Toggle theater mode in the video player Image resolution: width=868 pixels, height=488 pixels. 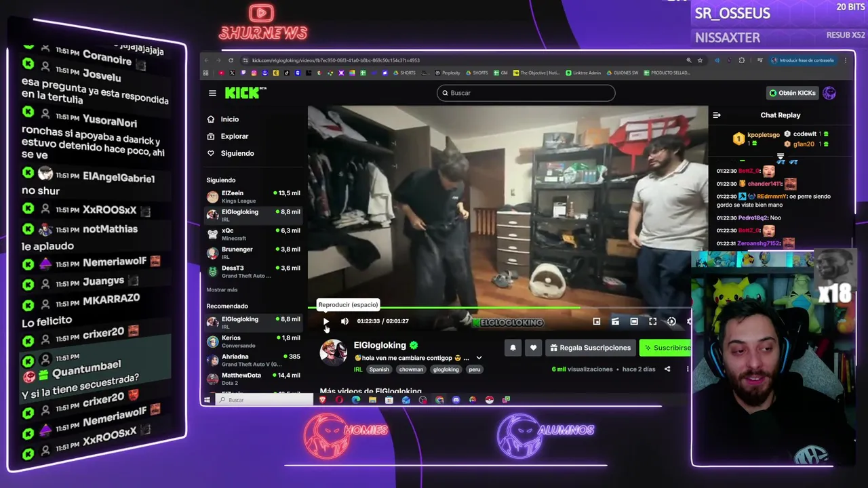(634, 321)
